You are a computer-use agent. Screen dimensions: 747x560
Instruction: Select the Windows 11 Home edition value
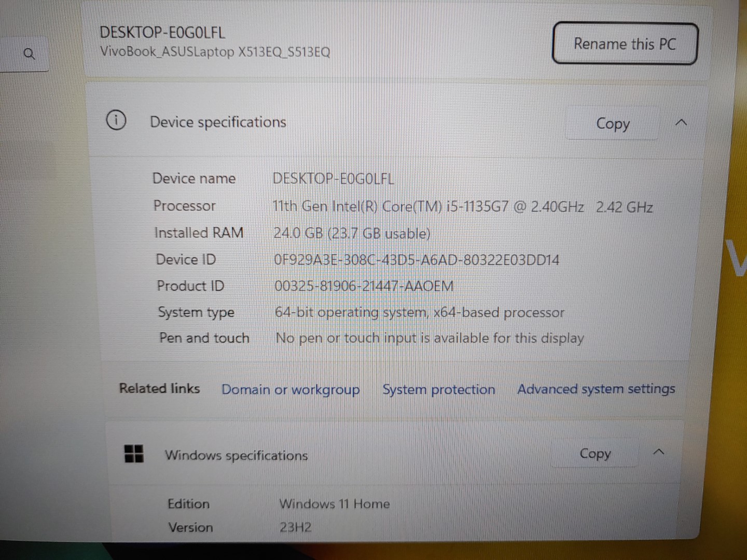(x=335, y=503)
